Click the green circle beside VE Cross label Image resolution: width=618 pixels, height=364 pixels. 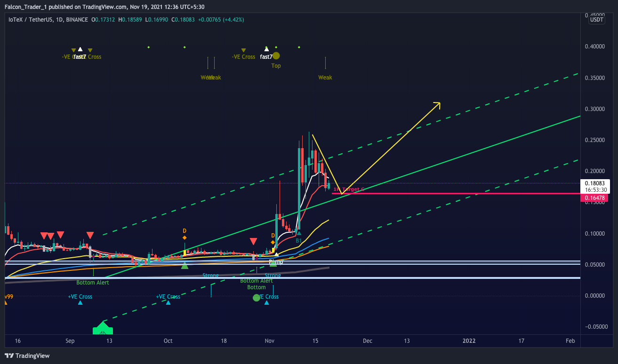pos(257,297)
